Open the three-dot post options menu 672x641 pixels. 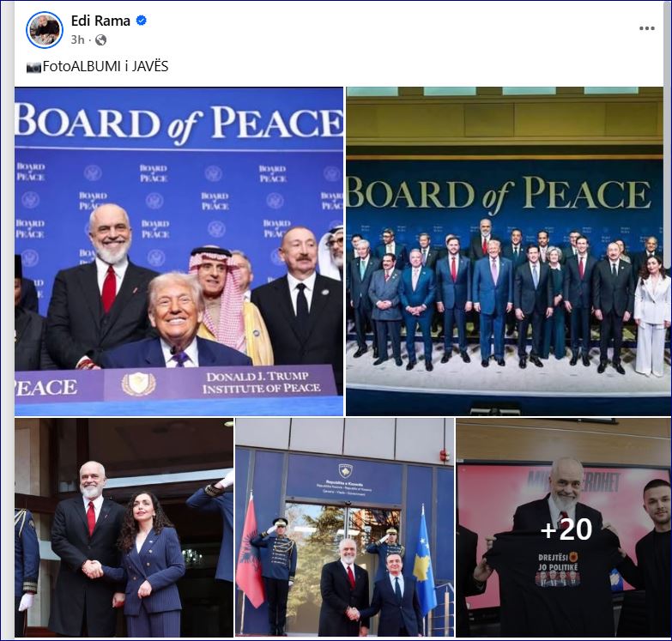(x=647, y=28)
